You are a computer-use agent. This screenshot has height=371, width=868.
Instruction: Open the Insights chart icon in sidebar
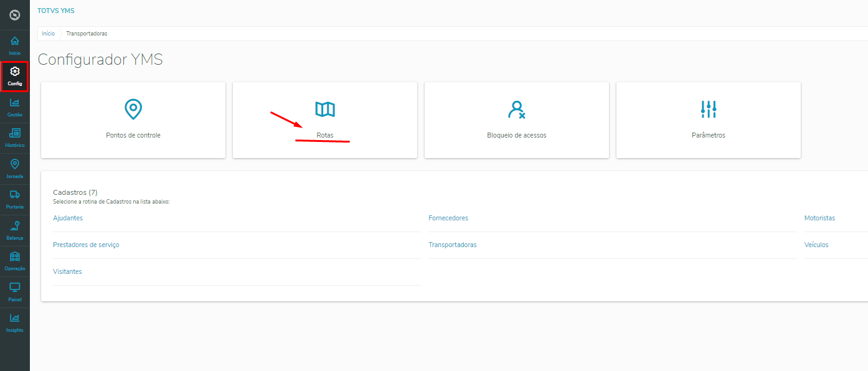tap(15, 317)
